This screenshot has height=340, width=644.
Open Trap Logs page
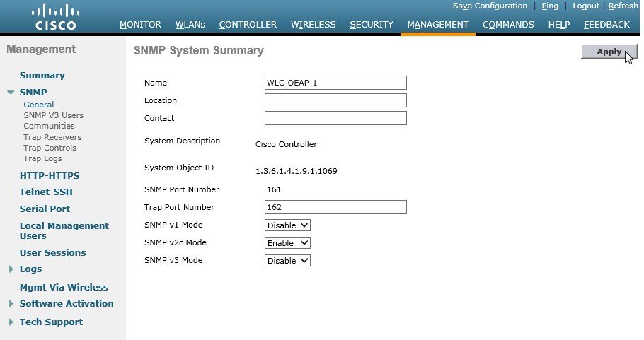(42, 158)
